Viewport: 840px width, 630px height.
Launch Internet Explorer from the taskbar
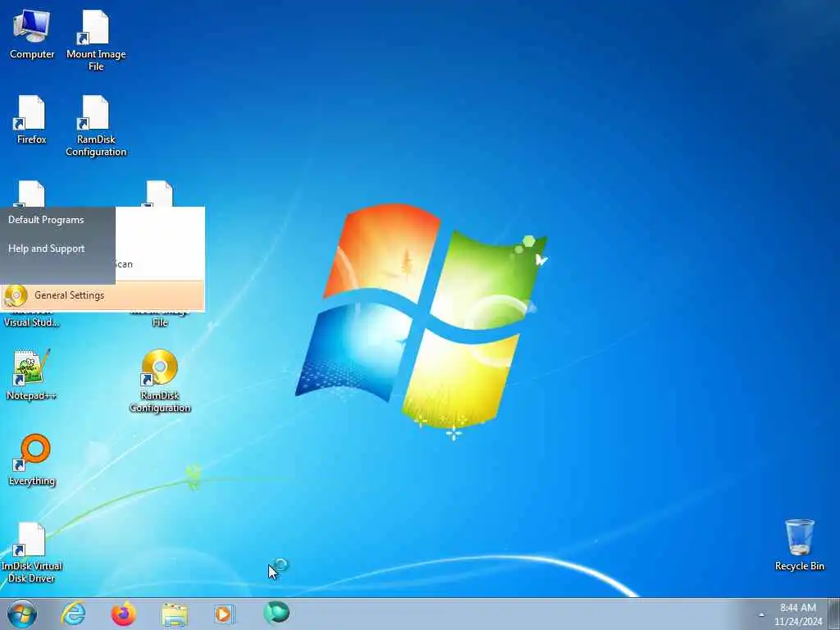(73, 614)
